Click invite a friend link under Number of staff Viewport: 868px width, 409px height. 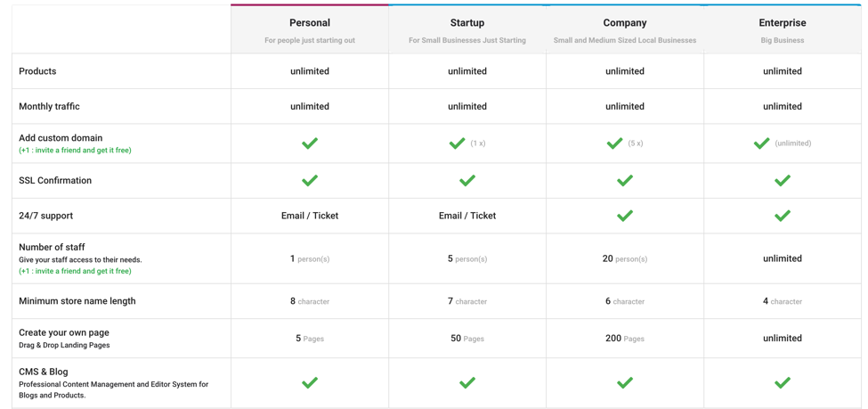(76, 271)
